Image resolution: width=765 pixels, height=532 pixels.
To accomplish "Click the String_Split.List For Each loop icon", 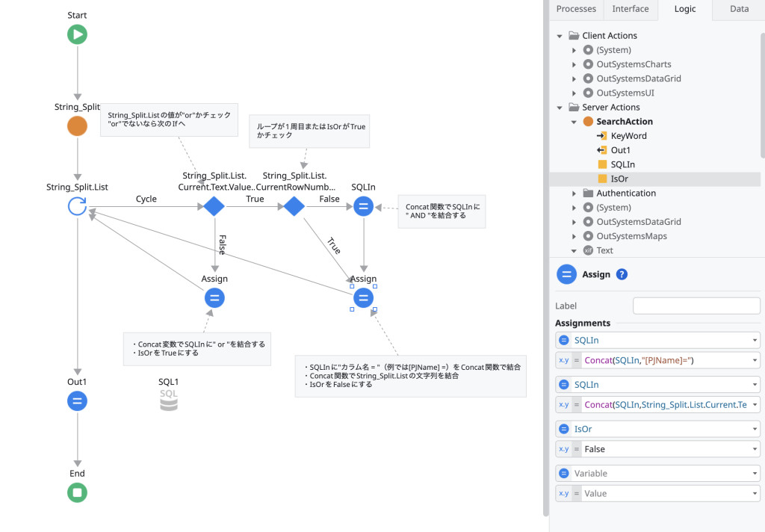I will [x=77, y=206].
